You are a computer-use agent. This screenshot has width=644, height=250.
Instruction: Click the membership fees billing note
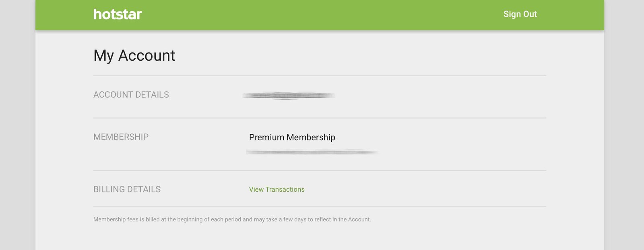[x=232, y=219]
